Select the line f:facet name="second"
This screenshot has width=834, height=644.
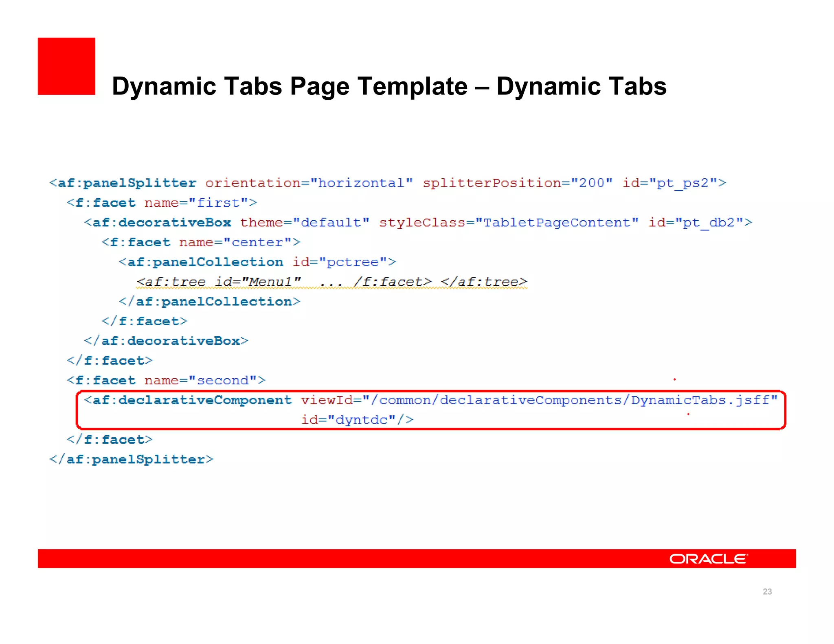coord(166,380)
